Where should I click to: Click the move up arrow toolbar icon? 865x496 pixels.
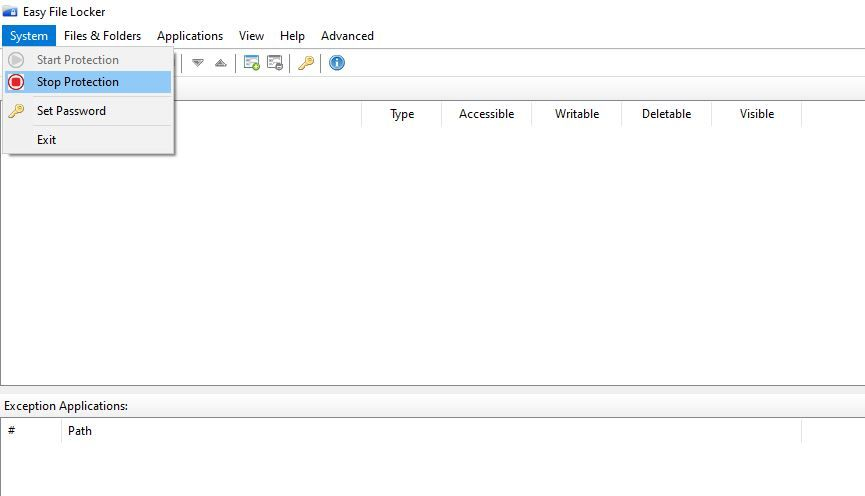[221, 63]
